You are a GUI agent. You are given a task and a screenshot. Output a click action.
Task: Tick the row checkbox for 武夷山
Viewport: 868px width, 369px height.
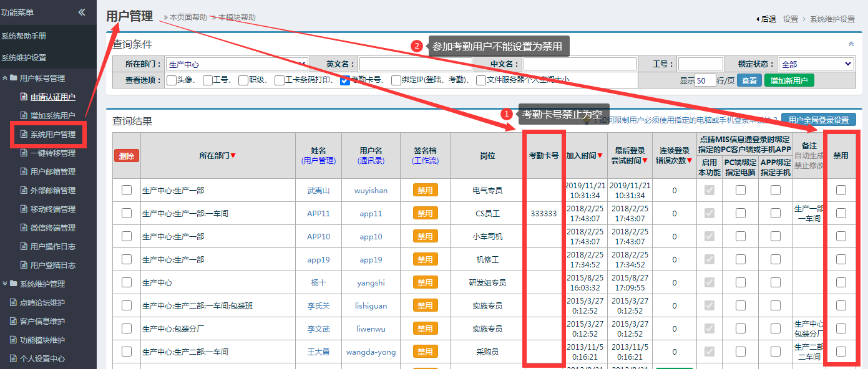(127, 190)
